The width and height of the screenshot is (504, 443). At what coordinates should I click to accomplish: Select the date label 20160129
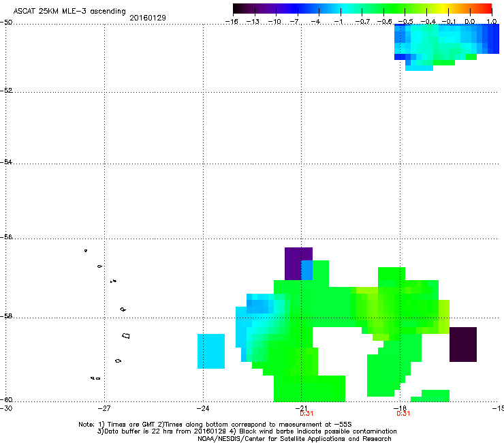click(x=148, y=18)
